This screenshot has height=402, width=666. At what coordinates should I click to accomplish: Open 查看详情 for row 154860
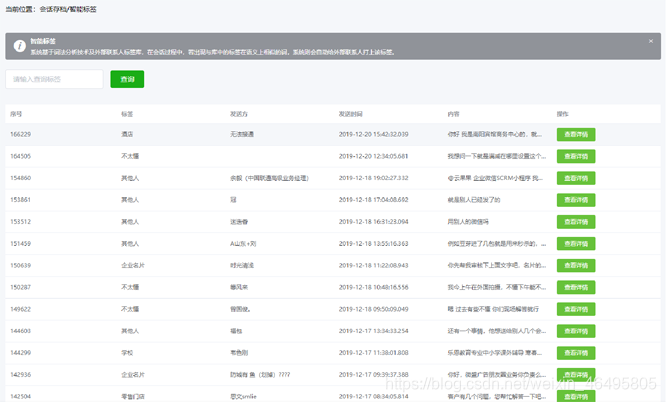coord(576,178)
